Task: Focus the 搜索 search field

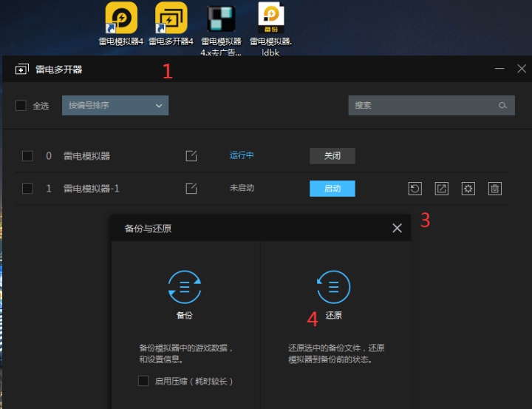Action: (x=432, y=105)
